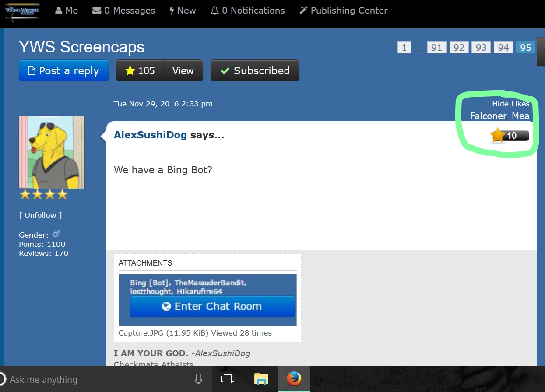The height and width of the screenshot is (392, 545).
Task: Click the Unfollow link
Action: (40, 215)
